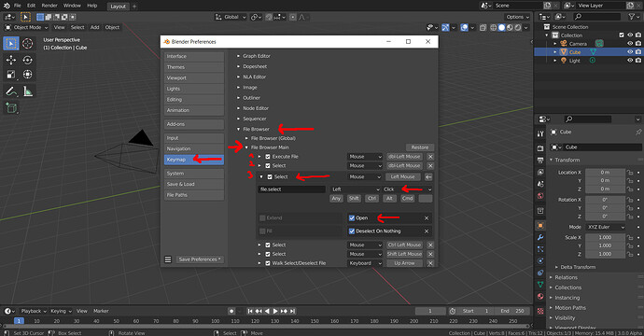The width and height of the screenshot is (644, 336).
Task: Open the Left mouse button type dropdown
Action: 356,189
